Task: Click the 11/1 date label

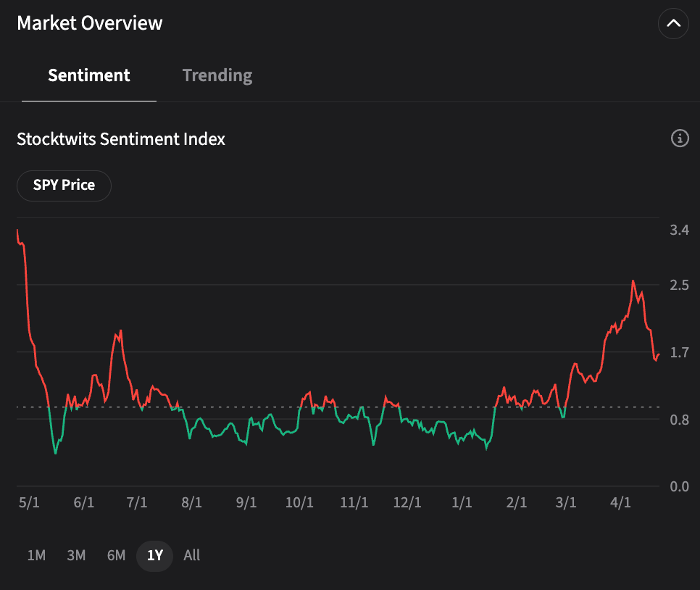Action: coord(354,502)
